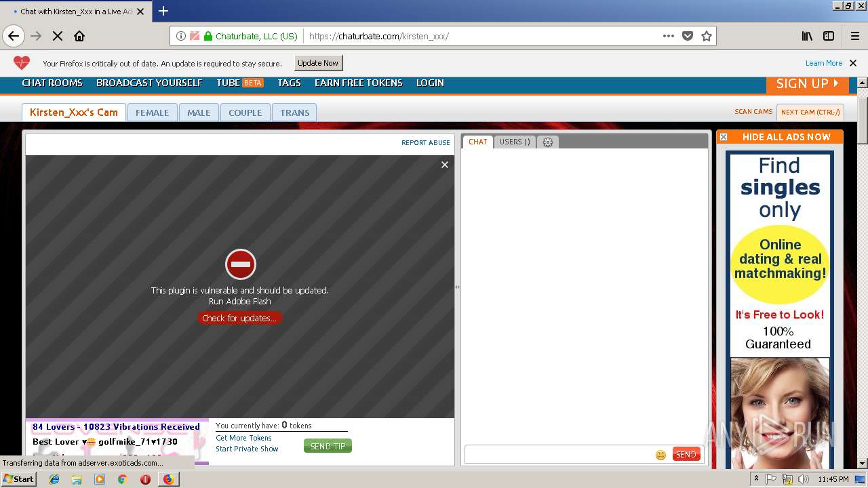
Task: Open CHAT ROOMS in the site menu
Action: coord(52,83)
